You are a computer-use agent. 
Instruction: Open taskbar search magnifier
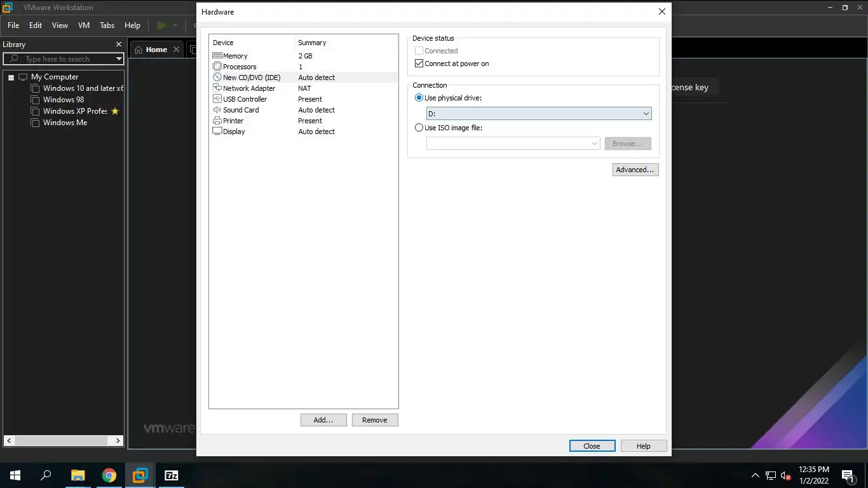pos(46,475)
